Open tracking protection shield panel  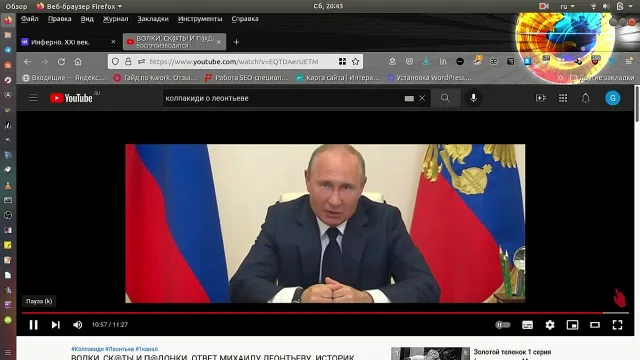point(115,62)
